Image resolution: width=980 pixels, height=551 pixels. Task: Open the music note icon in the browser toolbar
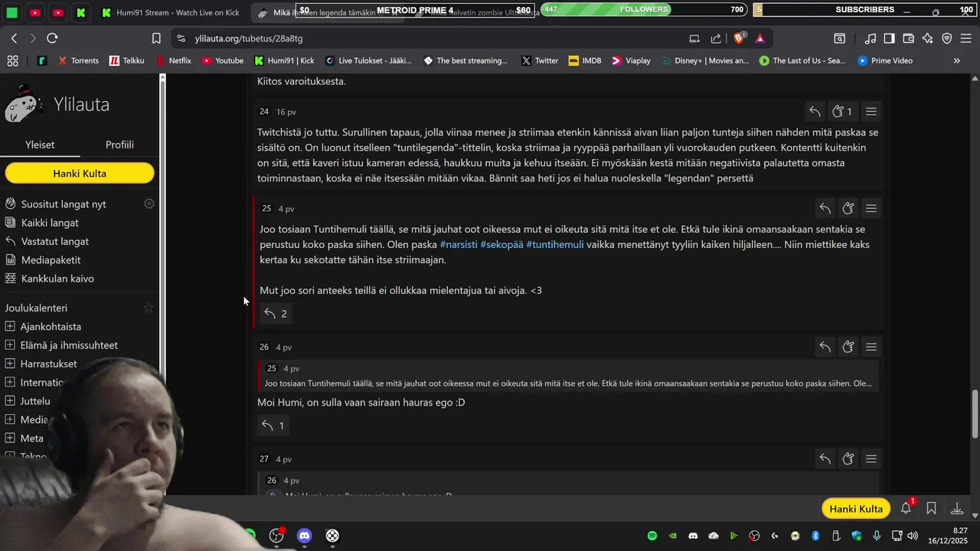pyautogui.click(x=871, y=38)
